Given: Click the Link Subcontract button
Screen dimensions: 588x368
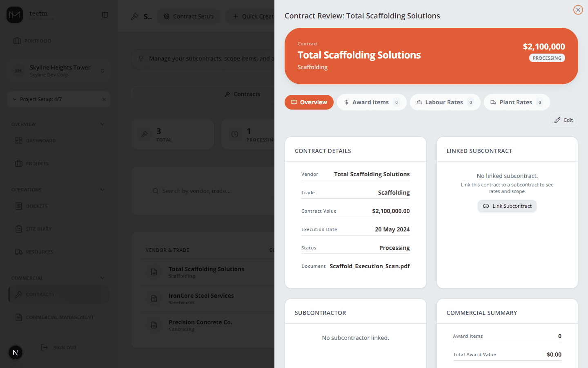Looking at the screenshot, I should [507, 206].
